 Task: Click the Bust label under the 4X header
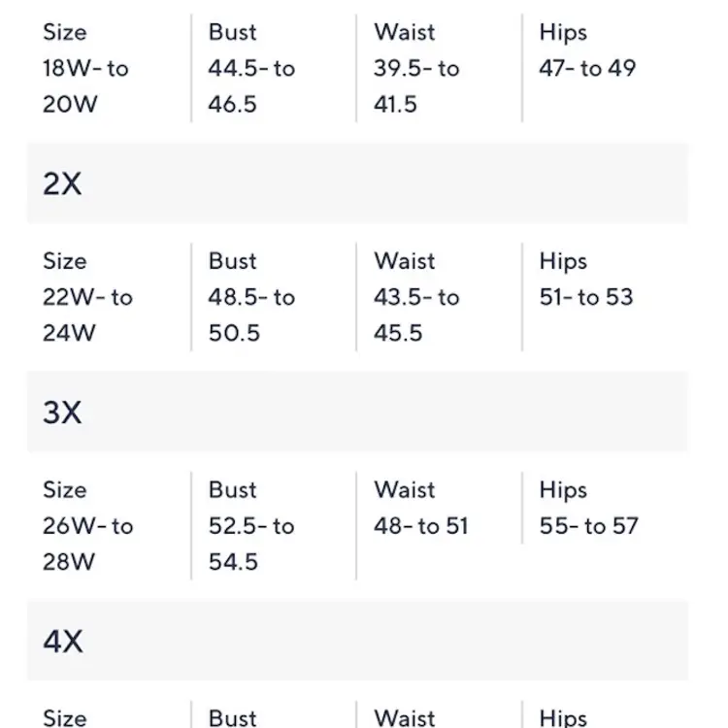click(x=232, y=717)
